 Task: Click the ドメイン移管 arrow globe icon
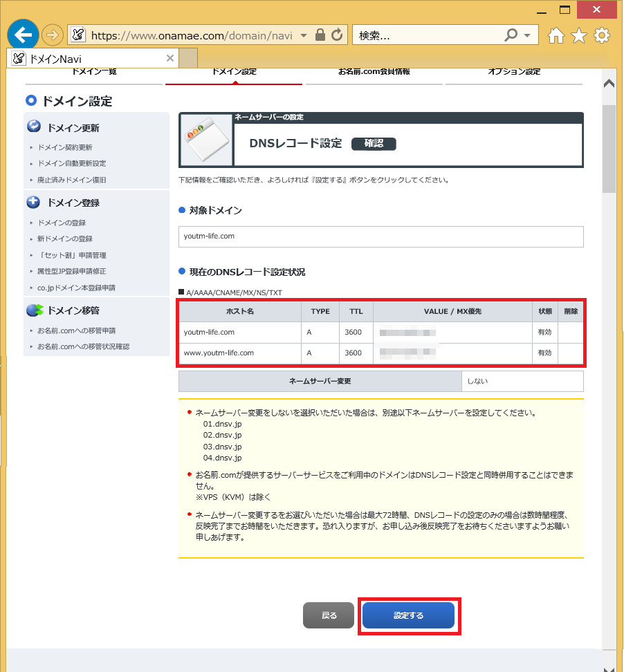(x=35, y=310)
